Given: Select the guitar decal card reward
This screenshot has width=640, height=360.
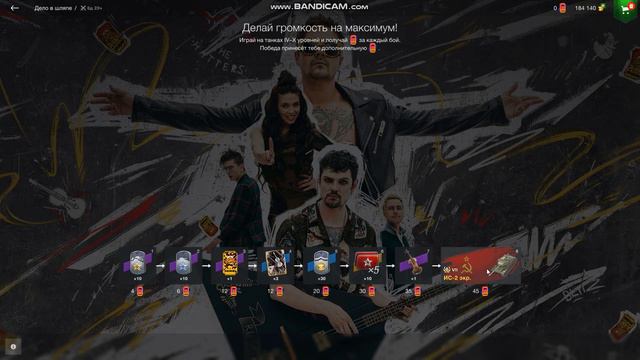Looking at the screenshot, I should [x=276, y=265].
